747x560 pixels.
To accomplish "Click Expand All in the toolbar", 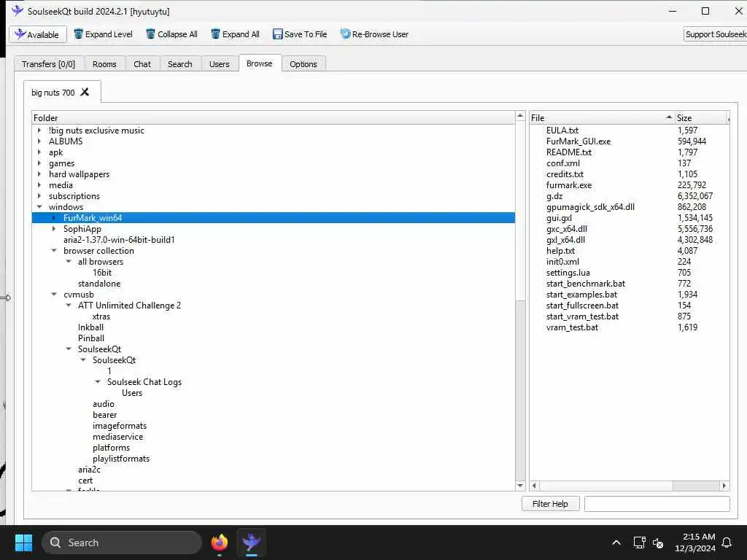I will click(236, 34).
